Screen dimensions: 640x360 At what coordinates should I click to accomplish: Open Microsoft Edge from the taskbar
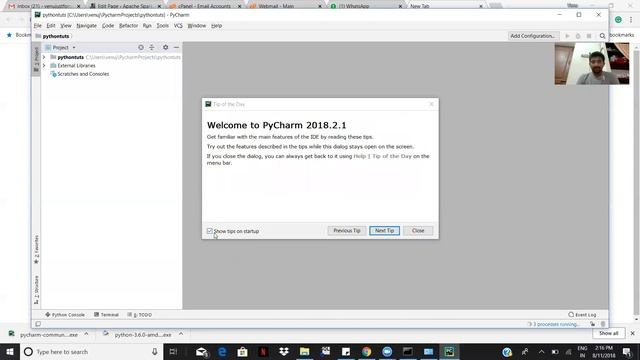coord(222,351)
